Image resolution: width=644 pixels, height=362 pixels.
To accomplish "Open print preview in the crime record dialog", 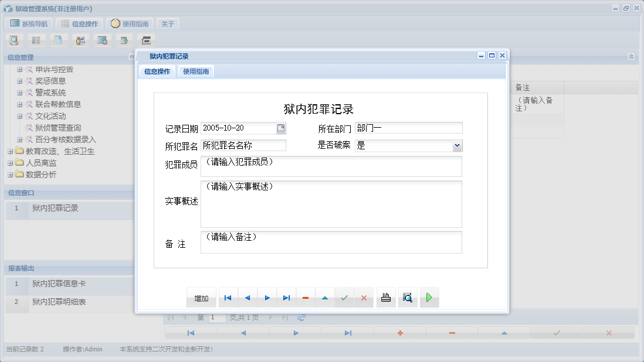I will click(x=407, y=298).
